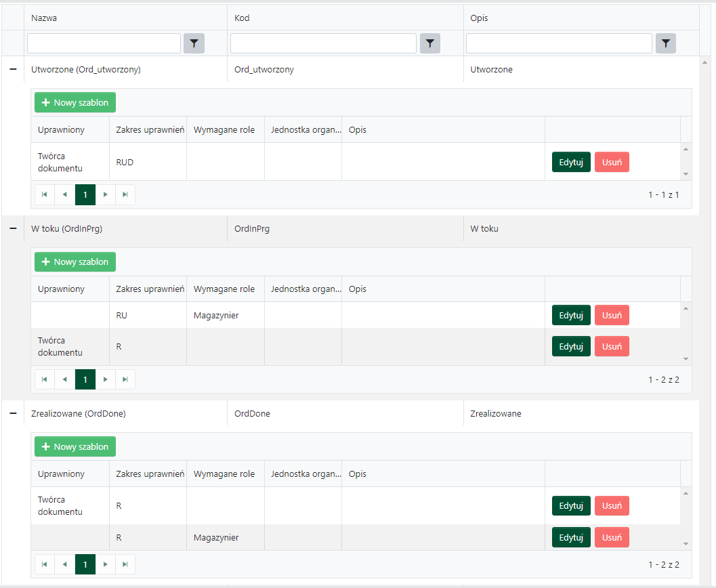Open filter menu for Nazwa column
716x588 pixels.
(194, 43)
